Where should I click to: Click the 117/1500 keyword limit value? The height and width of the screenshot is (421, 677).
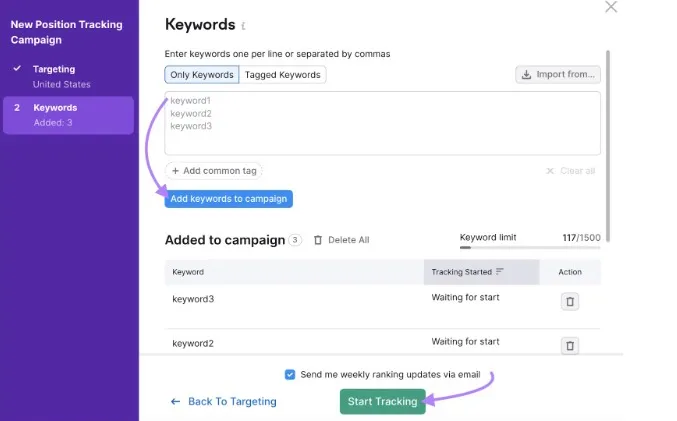click(x=581, y=237)
